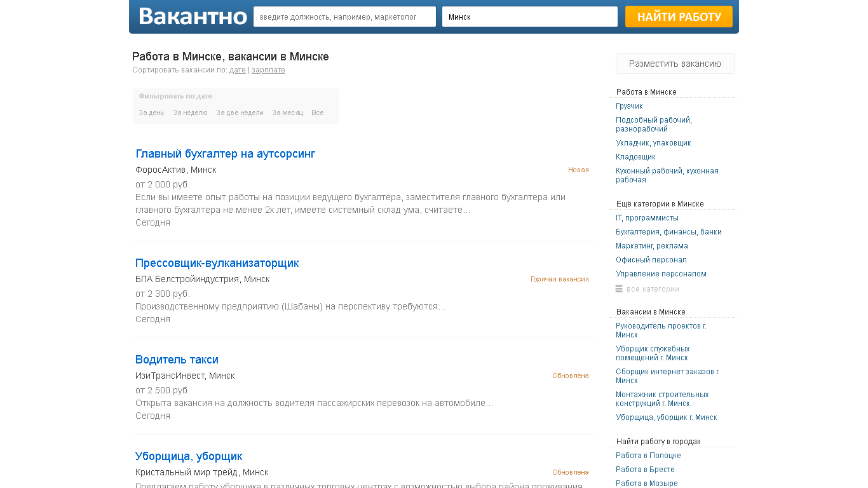Click Обновлена badge on Водитель такси
868x488 pixels.
(571, 376)
